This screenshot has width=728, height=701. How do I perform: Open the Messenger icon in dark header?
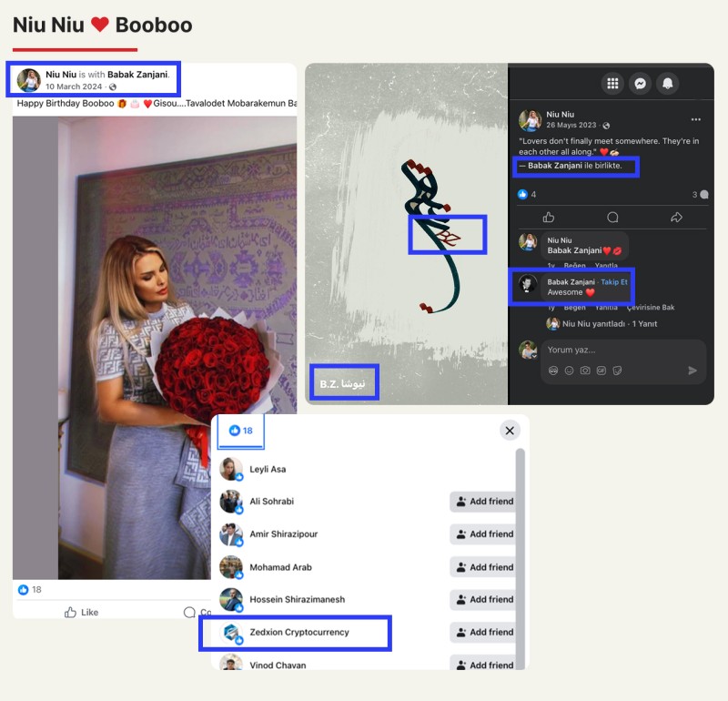coord(641,84)
